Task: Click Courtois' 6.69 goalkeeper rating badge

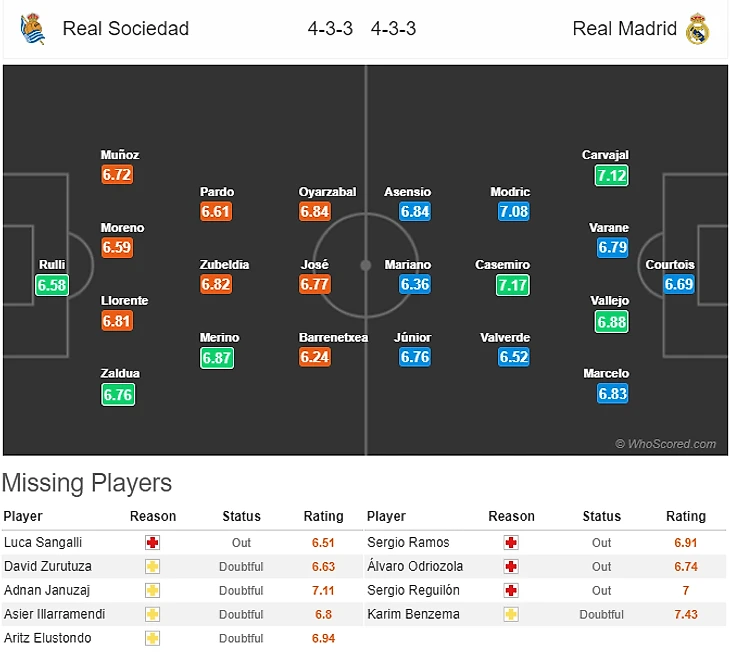Action: click(x=678, y=285)
